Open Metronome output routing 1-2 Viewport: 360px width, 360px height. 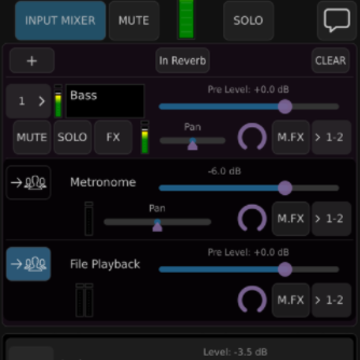[x=331, y=219]
